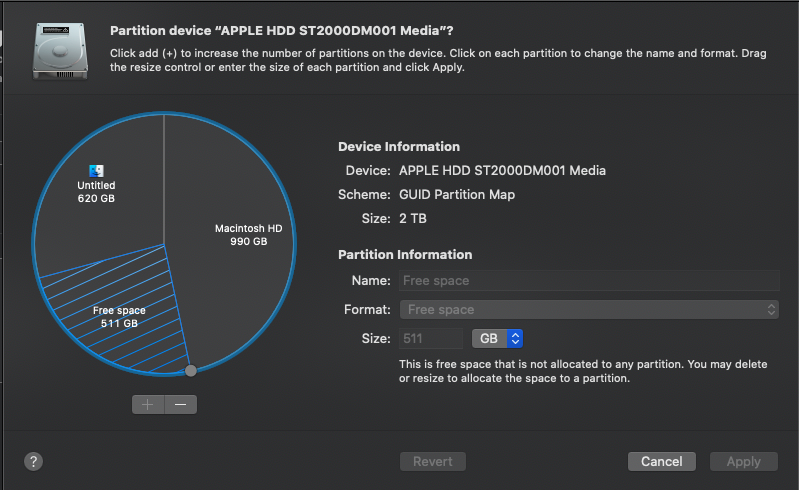Click the hard drive icon in header
Image resolution: width=799 pixels, height=490 pixels.
click(60, 51)
